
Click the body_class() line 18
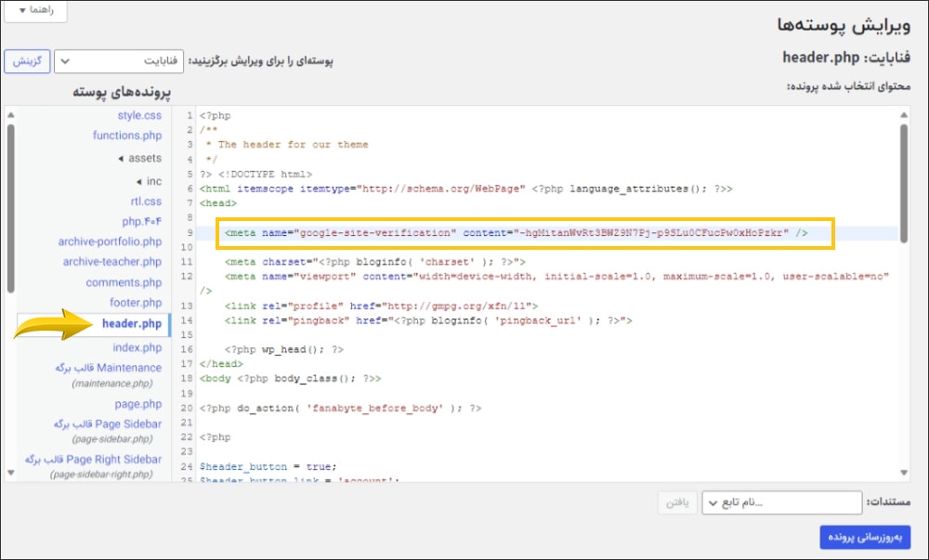290,379
